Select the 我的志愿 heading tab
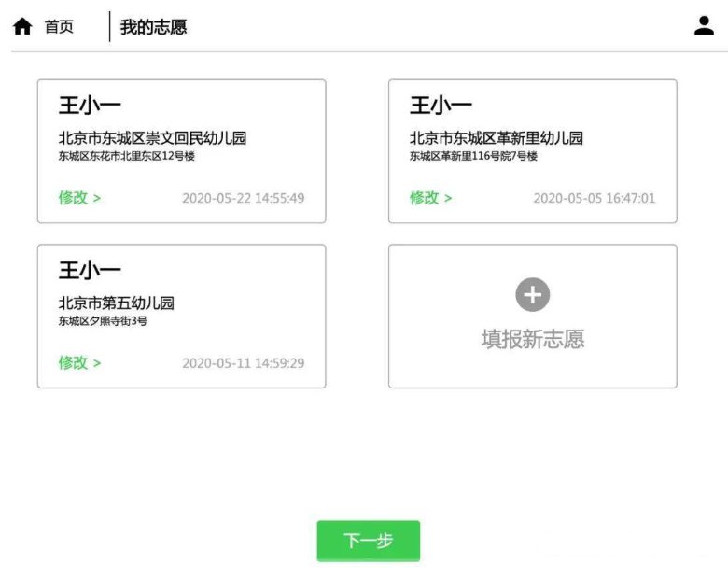This screenshot has width=728, height=578. [x=153, y=27]
